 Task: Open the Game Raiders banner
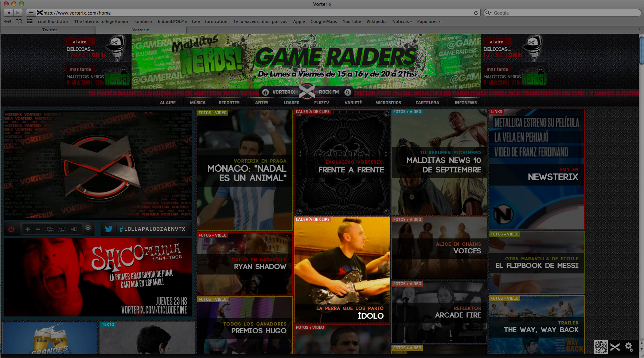[306, 61]
